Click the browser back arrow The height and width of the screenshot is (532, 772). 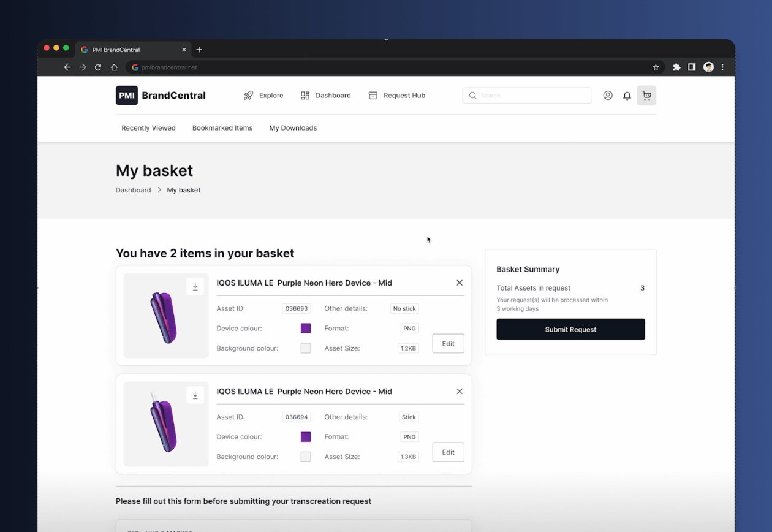click(67, 67)
